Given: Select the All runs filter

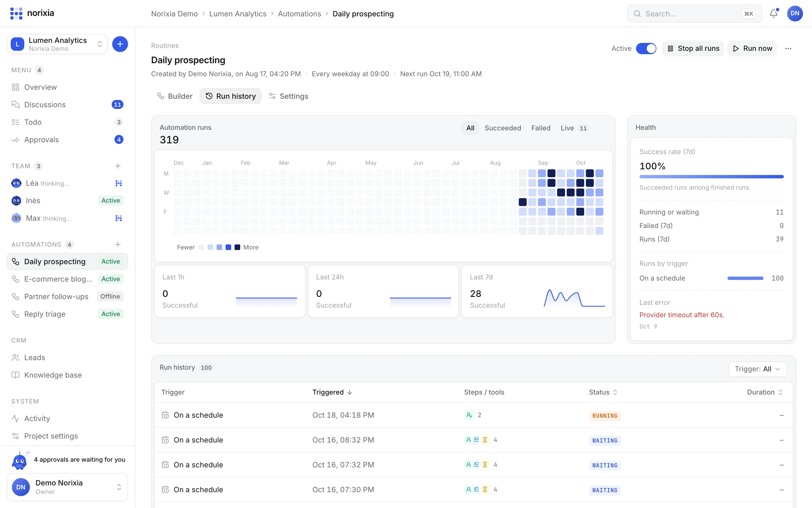Looking at the screenshot, I should (470, 128).
